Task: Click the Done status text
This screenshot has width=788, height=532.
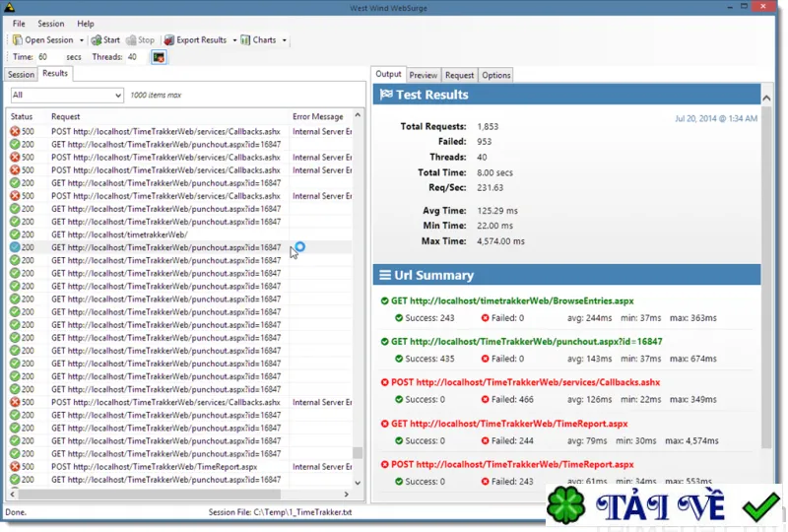Action: 16,512
